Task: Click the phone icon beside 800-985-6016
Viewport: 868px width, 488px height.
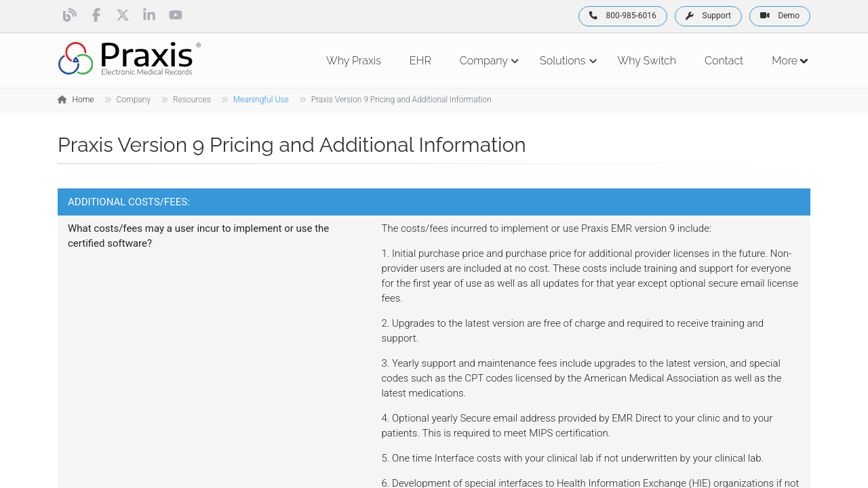Action: tap(593, 16)
